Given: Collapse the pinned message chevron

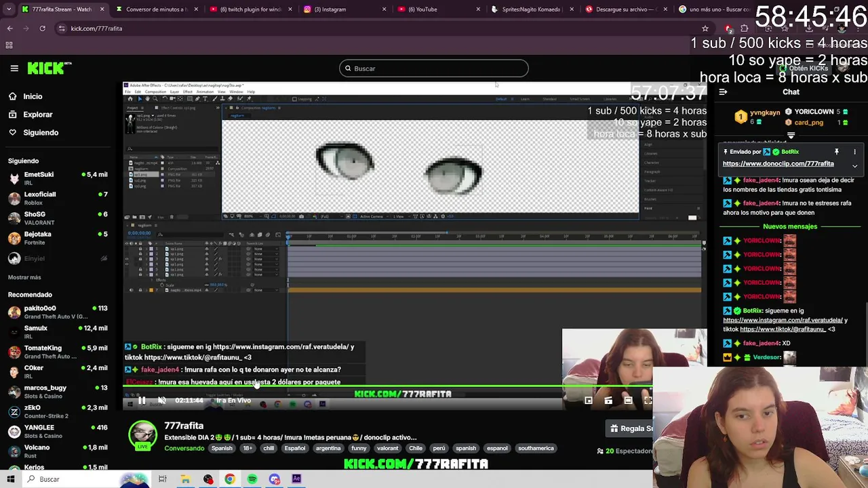Looking at the screenshot, I should click(854, 165).
